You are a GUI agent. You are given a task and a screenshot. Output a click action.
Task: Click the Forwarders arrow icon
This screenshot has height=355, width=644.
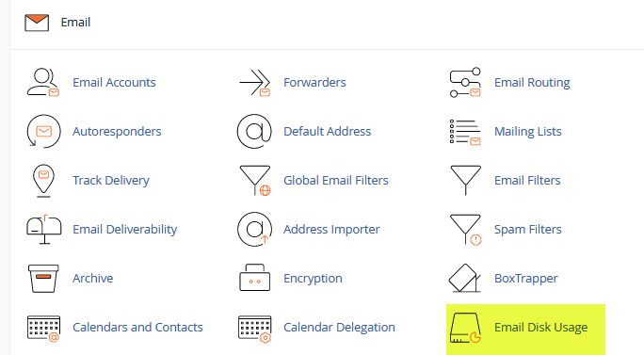(254, 83)
